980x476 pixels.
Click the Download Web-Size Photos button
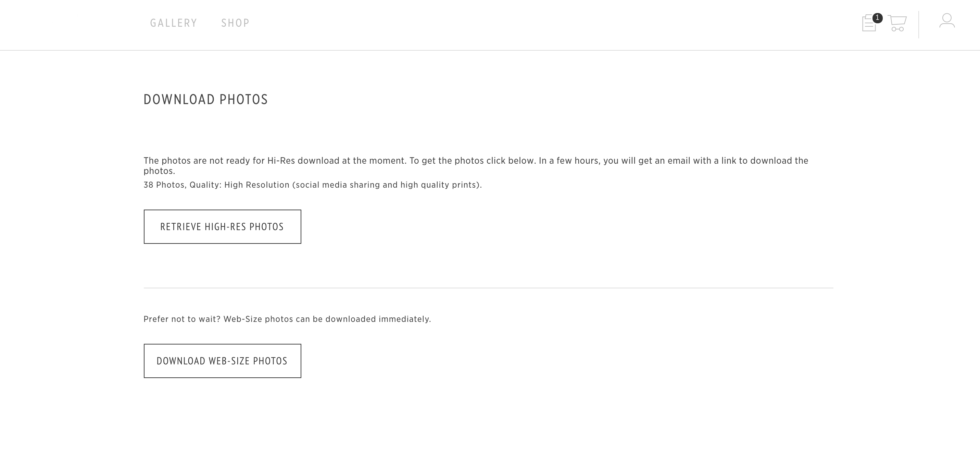[x=223, y=361]
